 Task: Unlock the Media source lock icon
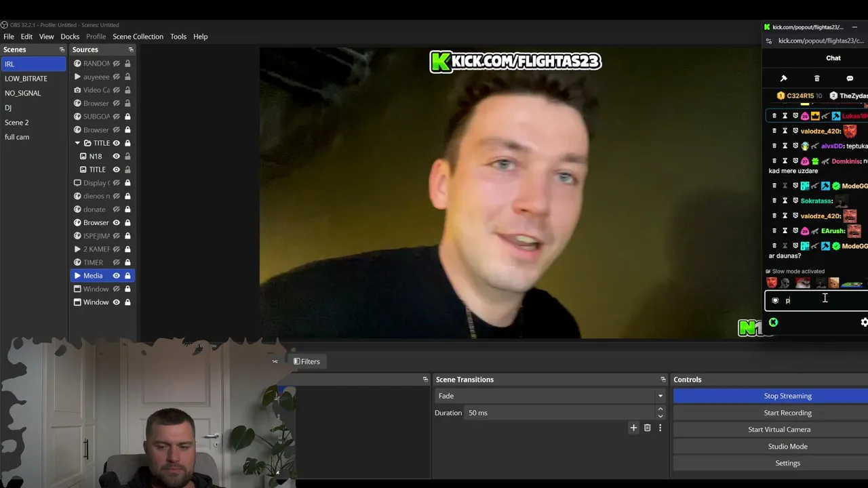tap(127, 276)
